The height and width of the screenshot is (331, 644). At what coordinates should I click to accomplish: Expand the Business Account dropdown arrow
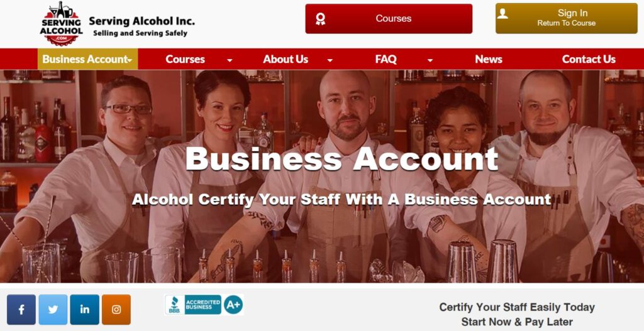(x=130, y=60)
